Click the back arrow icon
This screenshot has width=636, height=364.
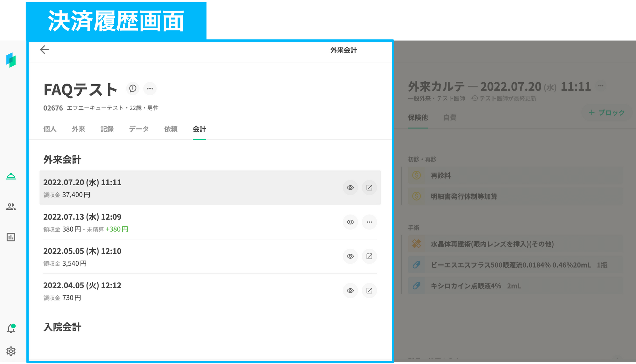coord(44,50)
